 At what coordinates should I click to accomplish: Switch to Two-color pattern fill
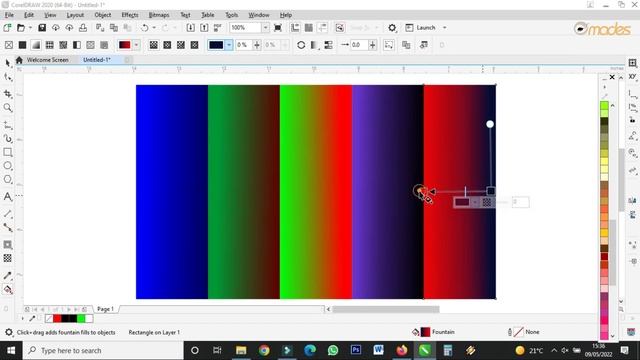[x=77, y=45]
